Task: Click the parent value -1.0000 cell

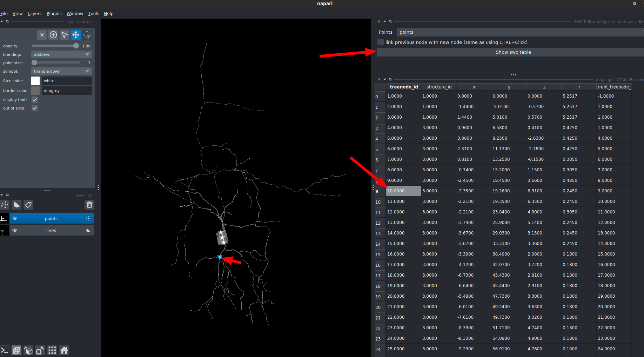Action: tap(614, 96)
